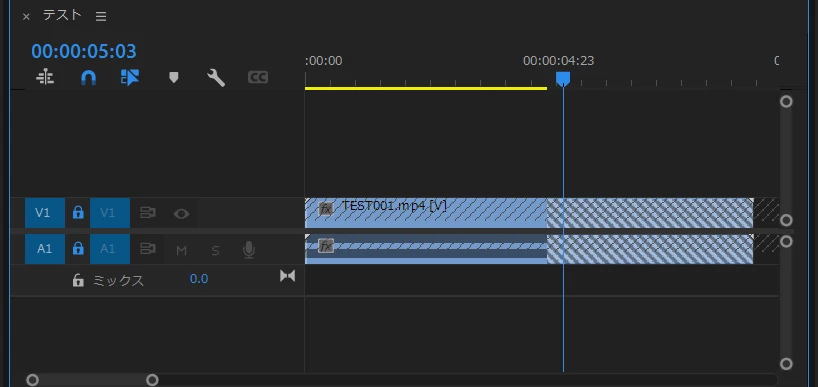The height and width of the screenshot is (387, 818).
Task: Toggle insert sequences as nests icon
Action: (x=45, y=78)
